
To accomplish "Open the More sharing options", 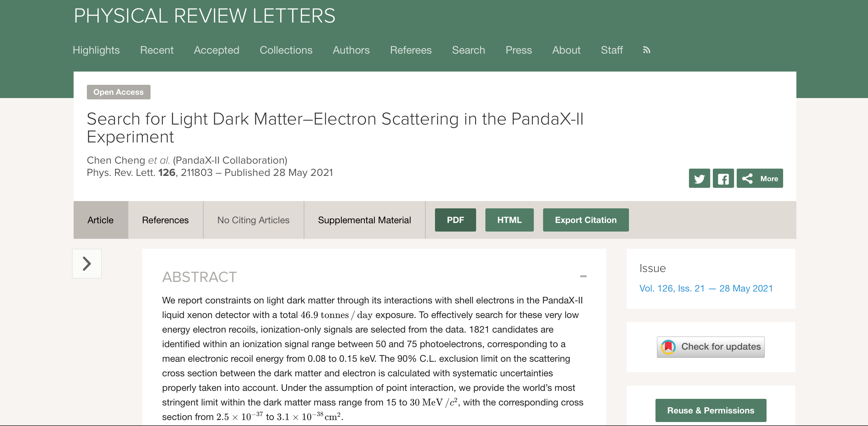I will click(760, 179).
